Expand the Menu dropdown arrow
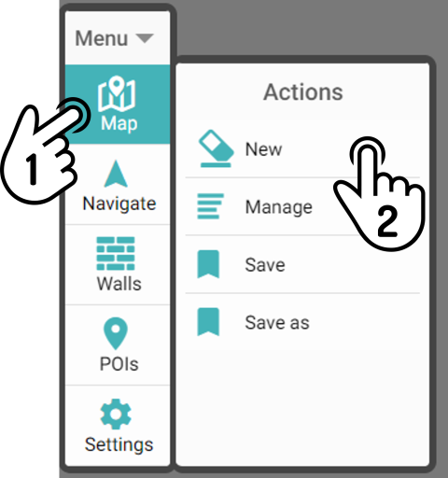The width and height of the screenshot is (448, 478). (145, 38)
